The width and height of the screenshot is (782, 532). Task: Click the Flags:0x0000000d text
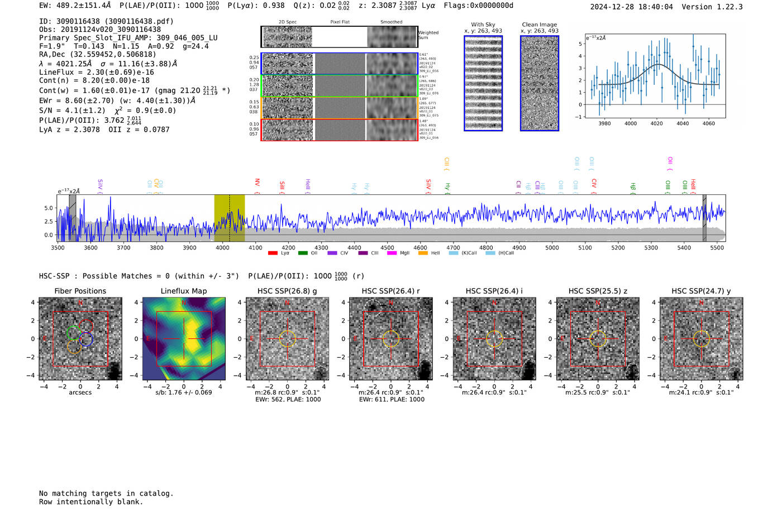(x=479, y=6)
